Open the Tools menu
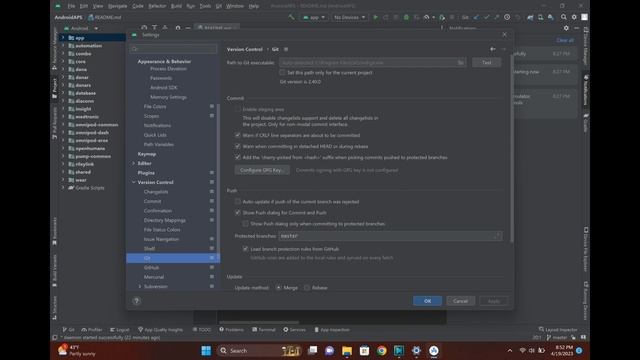 (205, 6)
